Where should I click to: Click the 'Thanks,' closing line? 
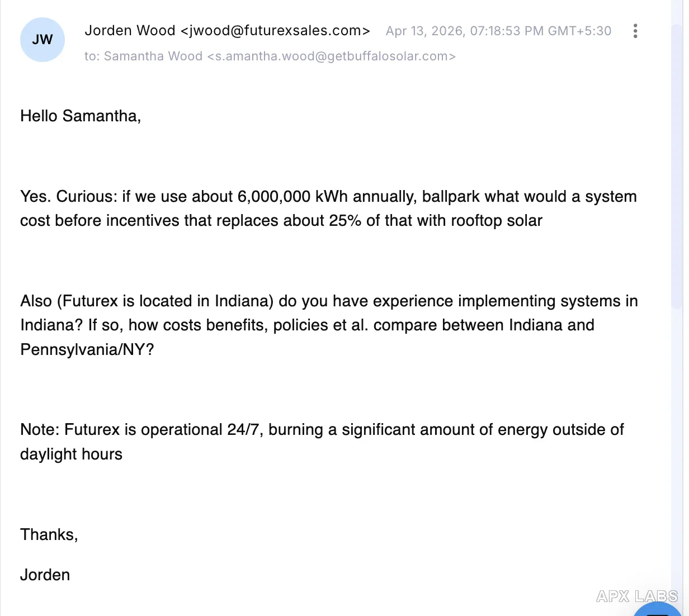point(49,535)
